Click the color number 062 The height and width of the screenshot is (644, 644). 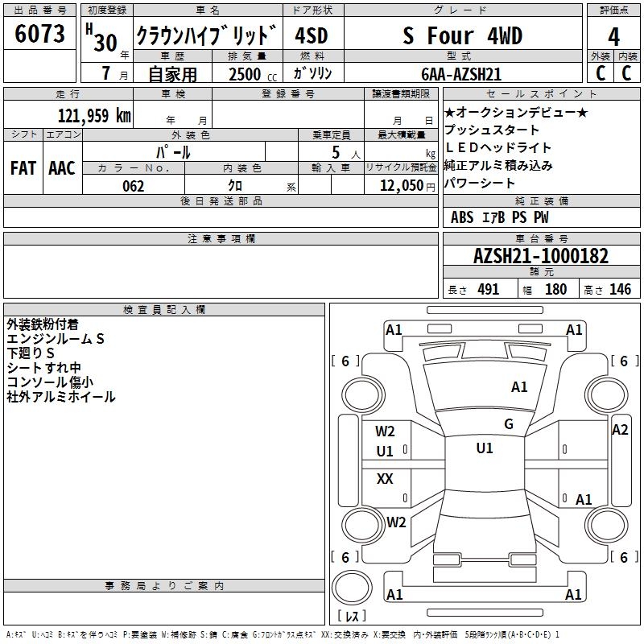tap(133, 186)
